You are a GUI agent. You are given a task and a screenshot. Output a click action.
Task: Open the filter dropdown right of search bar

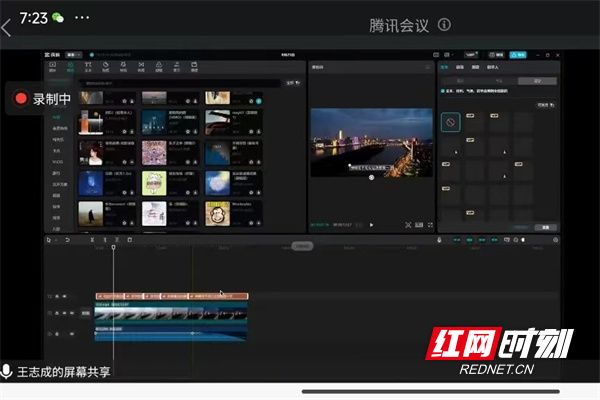tap(292, 82)
